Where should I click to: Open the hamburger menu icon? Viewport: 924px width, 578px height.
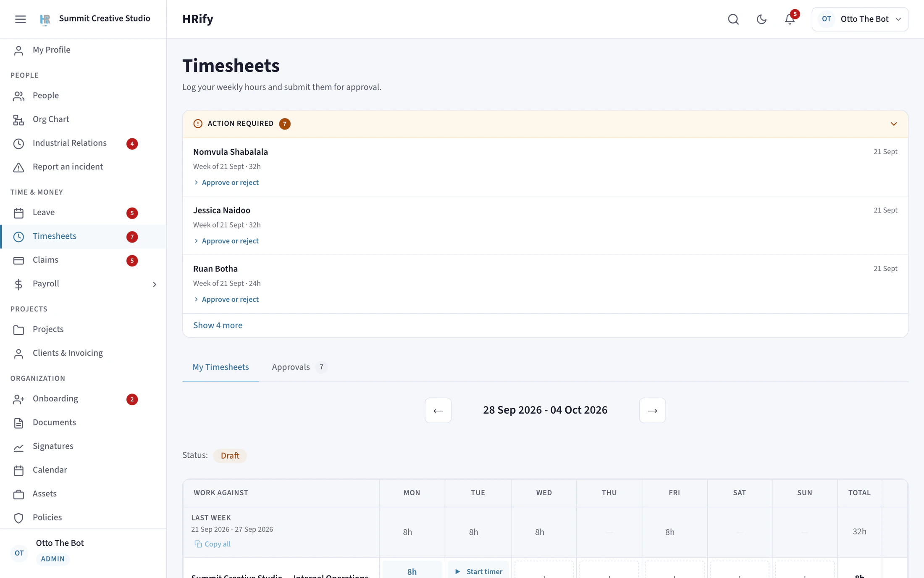coord(20,19)
